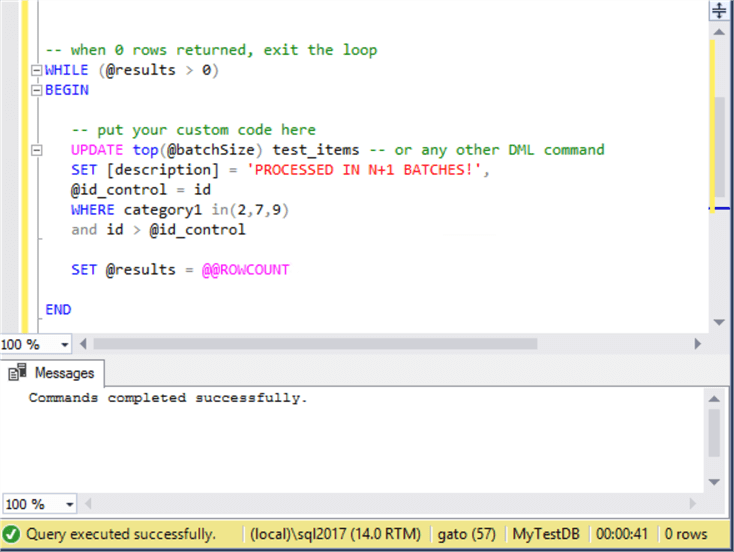734x552 pixels.
Task: Collapse the UPDATE statement outline
Action: coord(36,150)
